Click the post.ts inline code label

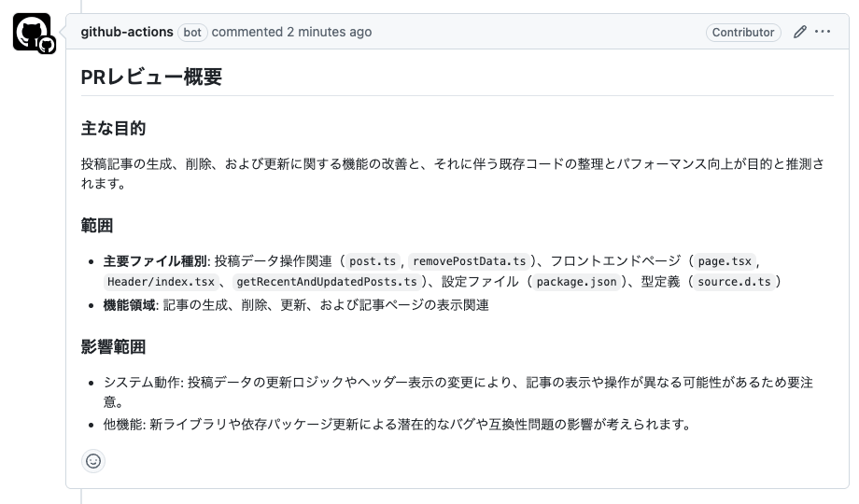pyautogui.click(x=373, y=261)
